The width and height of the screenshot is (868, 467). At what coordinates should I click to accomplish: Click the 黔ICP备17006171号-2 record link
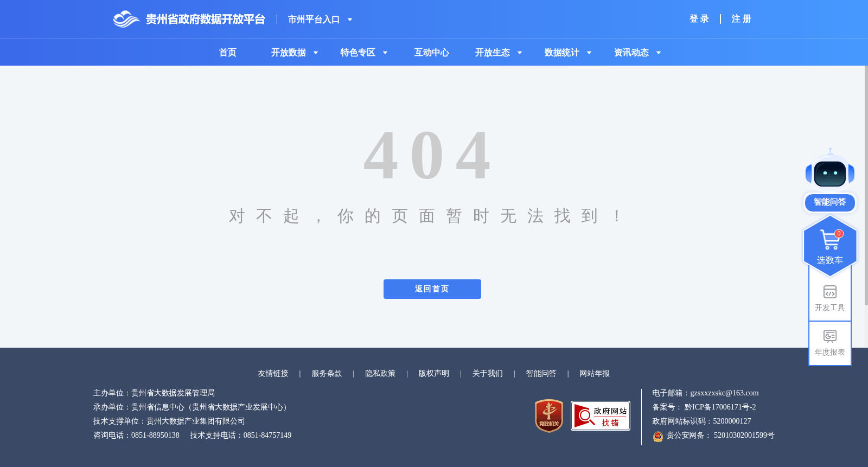(720, 407)
